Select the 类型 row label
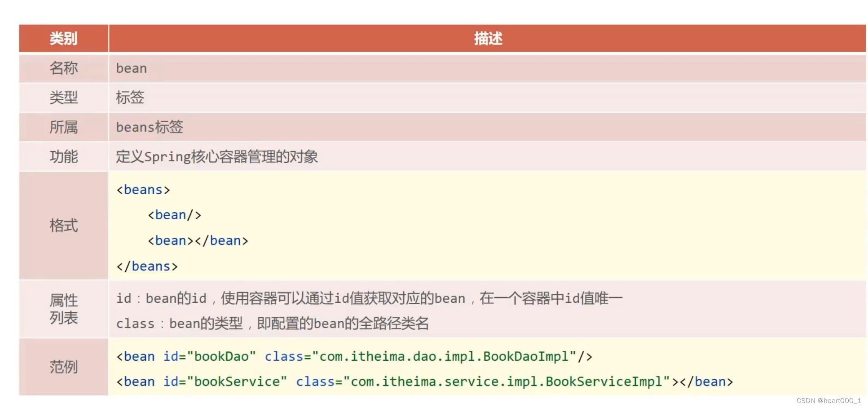This screenshot has width=868, height=408. click(x=63, y=98)
